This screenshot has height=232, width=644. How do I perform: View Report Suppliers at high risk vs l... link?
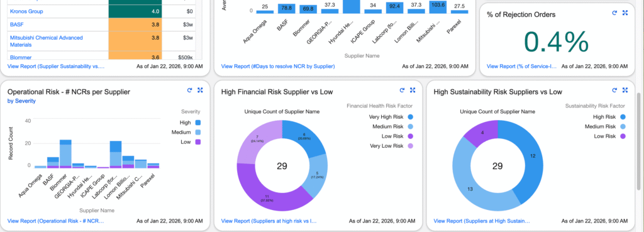coord(269,221)
